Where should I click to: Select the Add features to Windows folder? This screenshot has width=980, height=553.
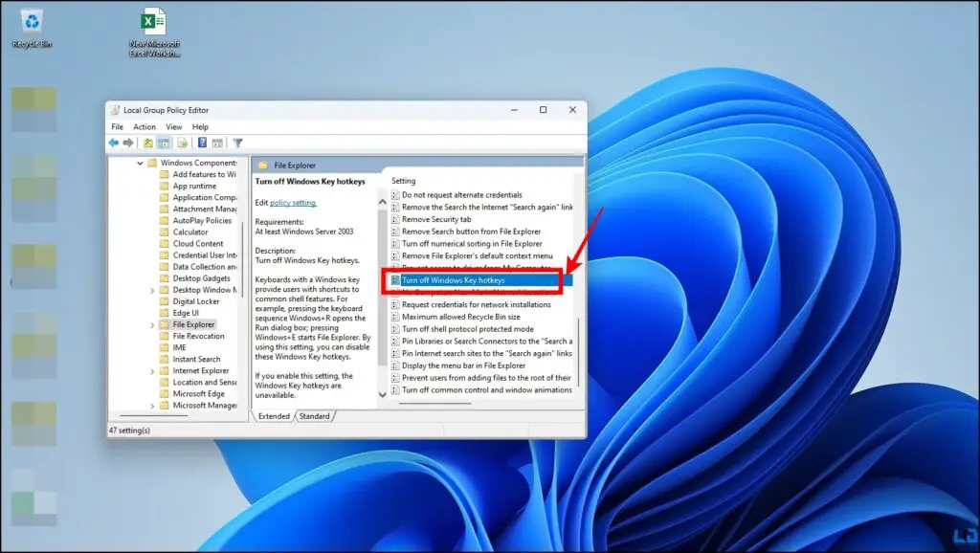198,174
